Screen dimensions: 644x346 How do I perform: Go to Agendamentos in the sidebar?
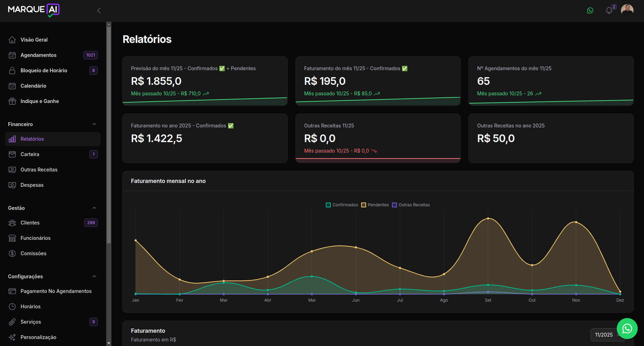coord(38,55)
